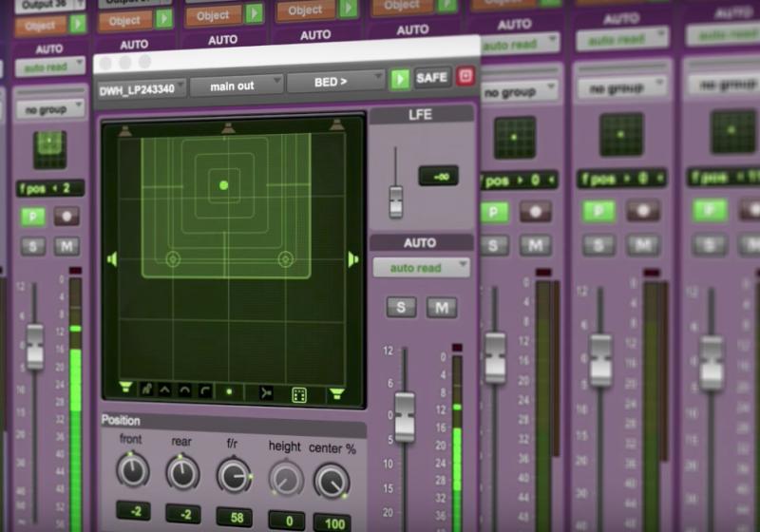Open panner window auto read dropdown
Screen dimensions: 760x532
coord(421,268)
